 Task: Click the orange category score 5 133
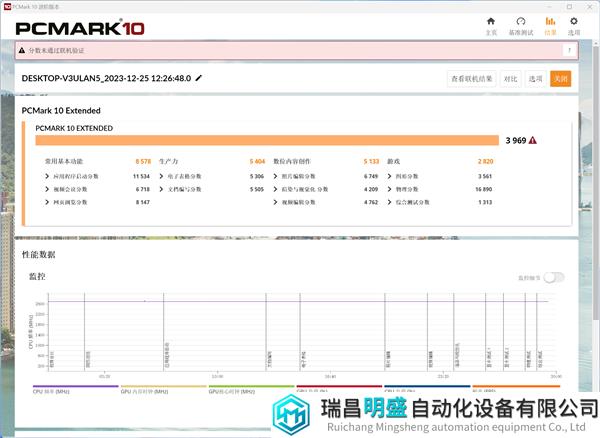(x=371, y=161)
